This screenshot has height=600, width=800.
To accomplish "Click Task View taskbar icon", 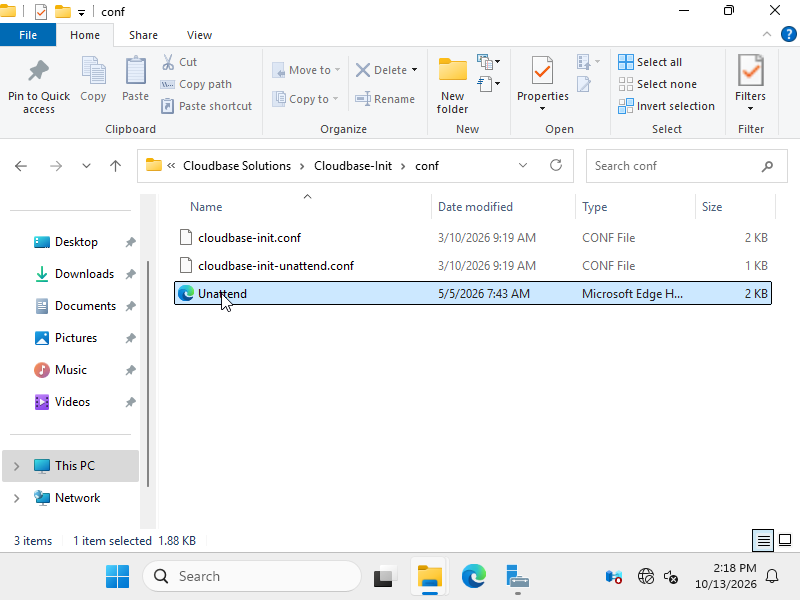I will coord(385,577).
